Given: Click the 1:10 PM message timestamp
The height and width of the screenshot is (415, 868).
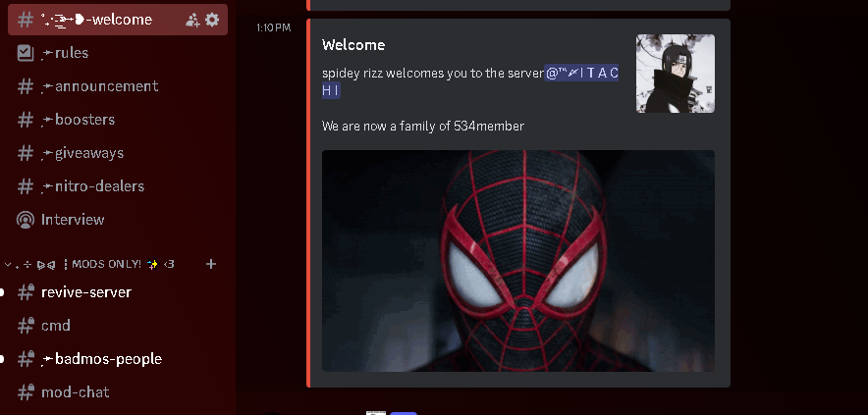Looking at the screenshot, I should point(273,27).
